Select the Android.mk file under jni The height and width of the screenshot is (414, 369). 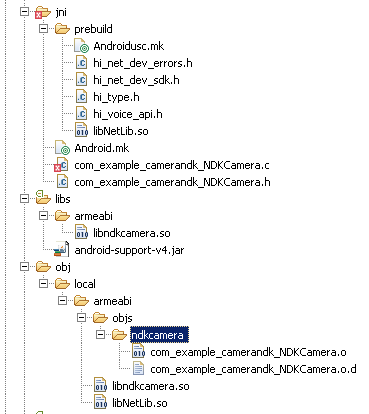click(102, 148)
